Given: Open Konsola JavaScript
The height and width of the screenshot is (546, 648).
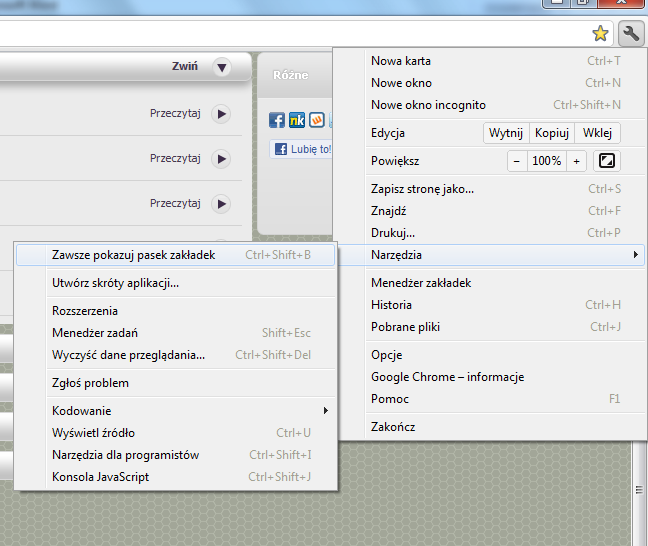Looking at the screenshot, I should pyautogui.click(x=175, y=477).
